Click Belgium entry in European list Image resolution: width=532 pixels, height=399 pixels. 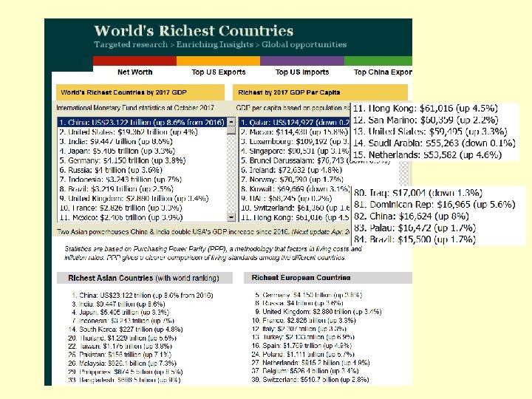[x=305, y=371]
